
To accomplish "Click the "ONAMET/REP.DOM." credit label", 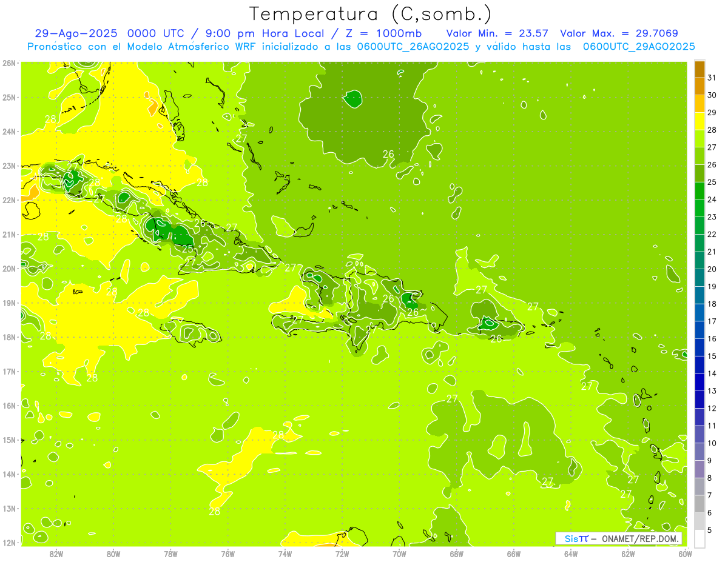I will pos(640,538).
